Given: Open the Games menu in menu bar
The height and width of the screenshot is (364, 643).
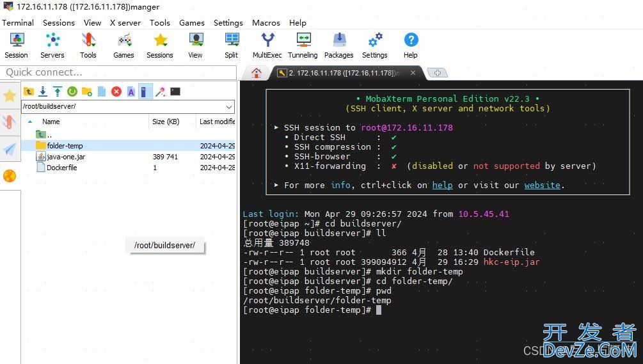Looking at the screenshot, I should pyautogui.click(x=191, y=22).
